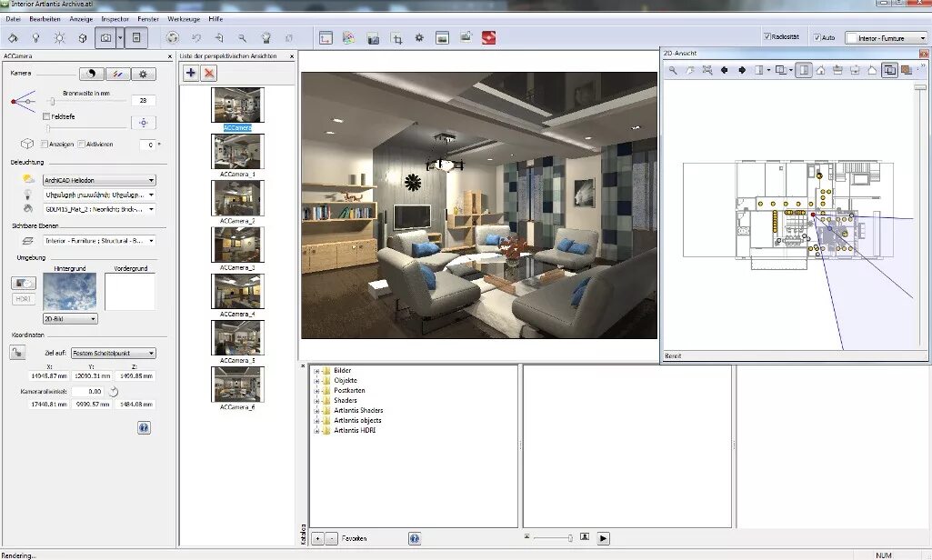Click the background toggle button beside Hintergrund
Viewport: 932px width, 560px height.
23,283
